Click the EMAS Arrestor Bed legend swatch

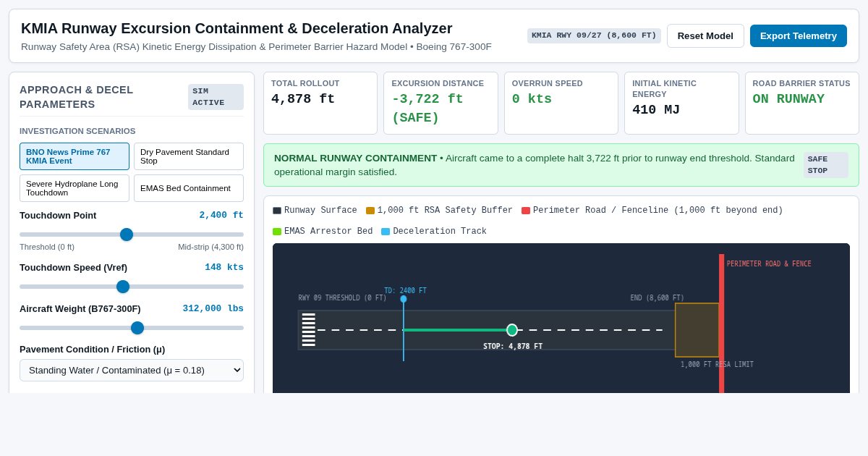click(x=277, y=232)
